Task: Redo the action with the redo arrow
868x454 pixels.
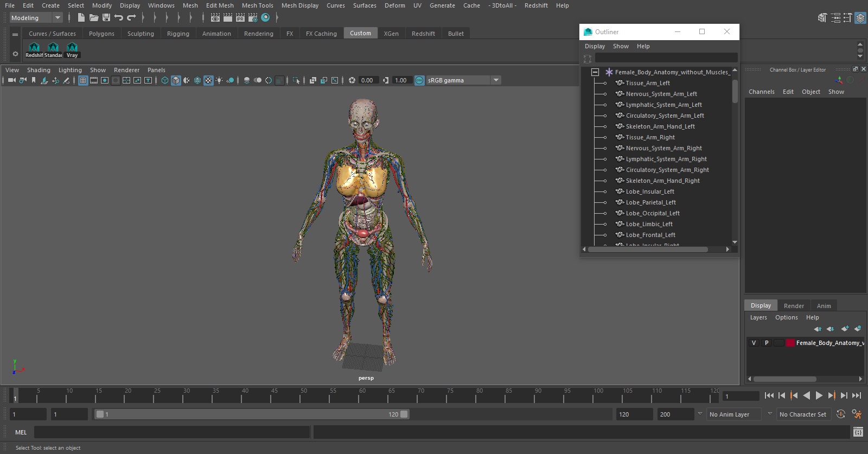Action: pos(131,18)
